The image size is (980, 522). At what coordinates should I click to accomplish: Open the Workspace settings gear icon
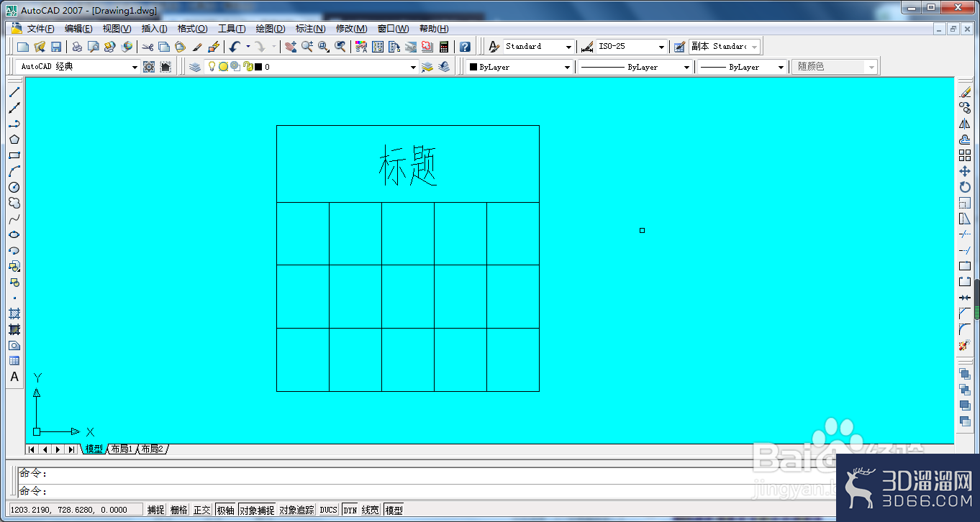[149, 67]
